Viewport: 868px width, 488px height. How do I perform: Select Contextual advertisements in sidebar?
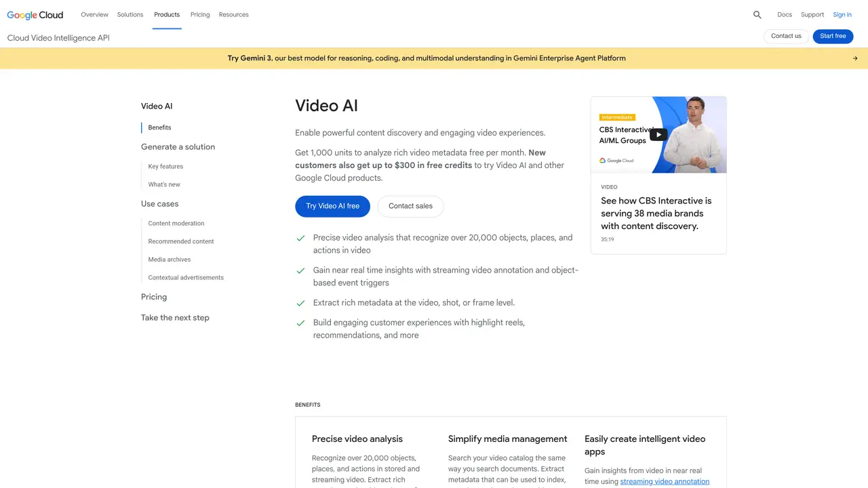pyautogui.click(x=186, y=278)
